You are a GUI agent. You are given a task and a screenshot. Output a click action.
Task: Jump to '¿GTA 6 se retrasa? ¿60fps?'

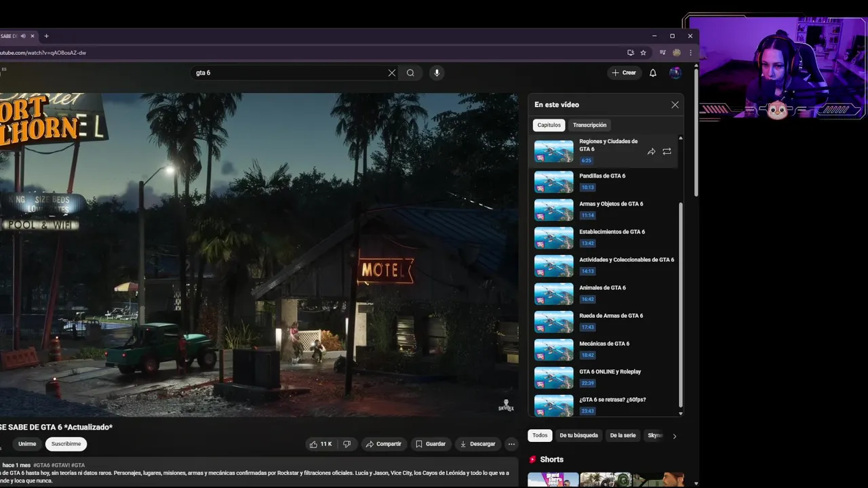point(602,404)
